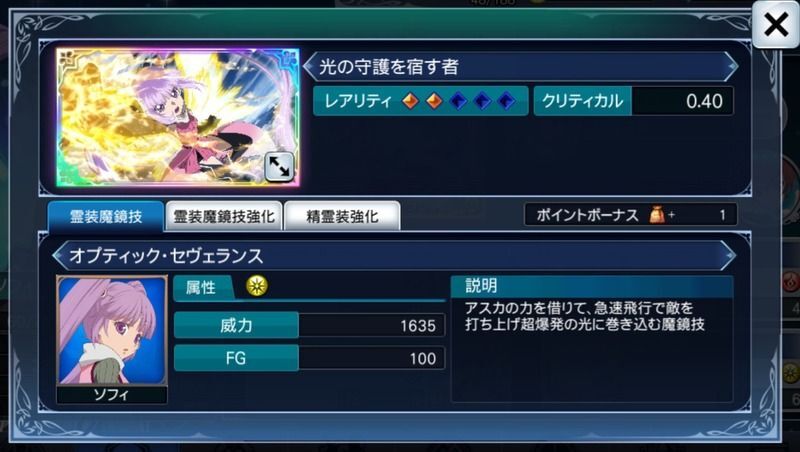The height and width of the screenshot is (452, 800).
Task: Click the yellow light element icon
Action: point(257,286)
